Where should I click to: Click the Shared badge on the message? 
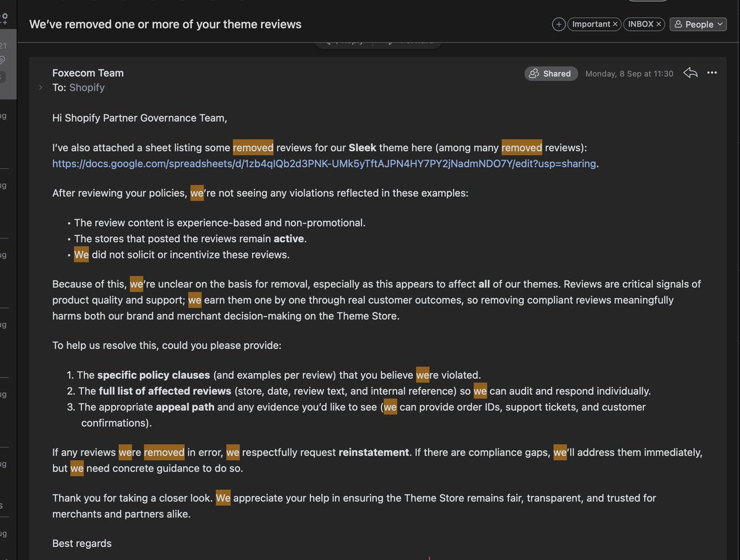click(551, 73)
